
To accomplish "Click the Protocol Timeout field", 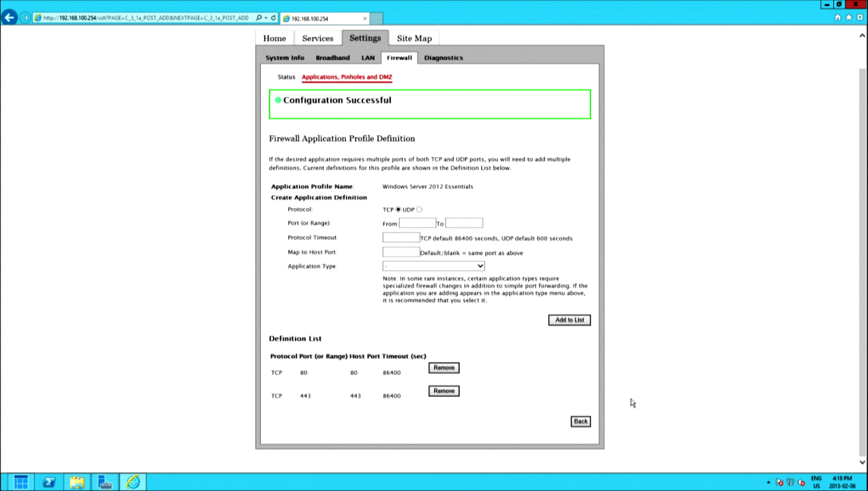I will pos(401,237).
